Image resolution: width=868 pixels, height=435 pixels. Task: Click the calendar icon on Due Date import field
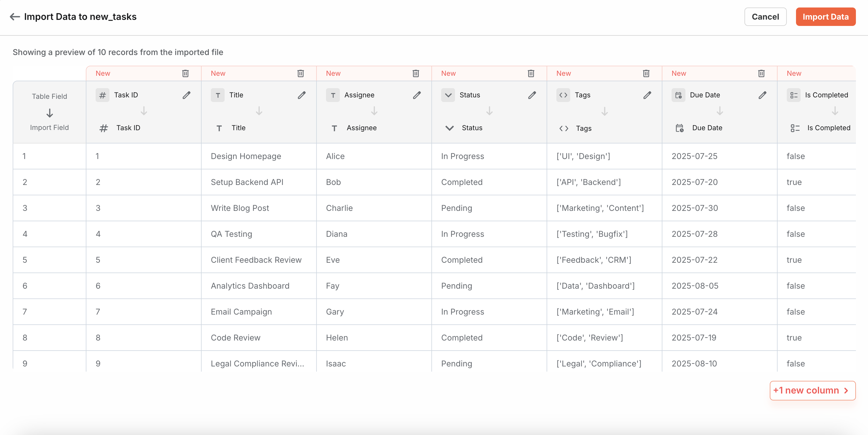[x=680, y=128]
